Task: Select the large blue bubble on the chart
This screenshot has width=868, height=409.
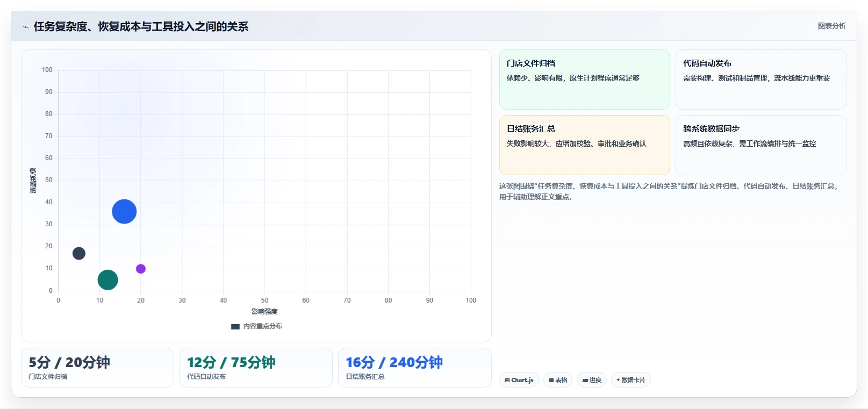Action: pos(124,211)
